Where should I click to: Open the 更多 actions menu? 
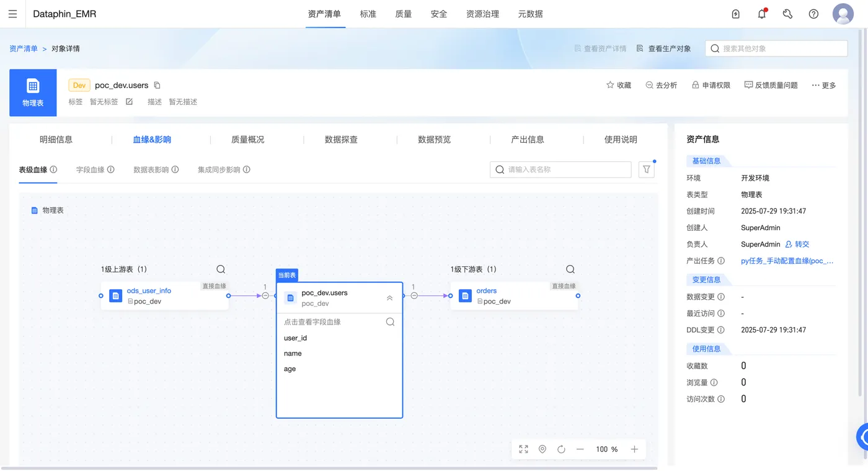coord(824,85)
